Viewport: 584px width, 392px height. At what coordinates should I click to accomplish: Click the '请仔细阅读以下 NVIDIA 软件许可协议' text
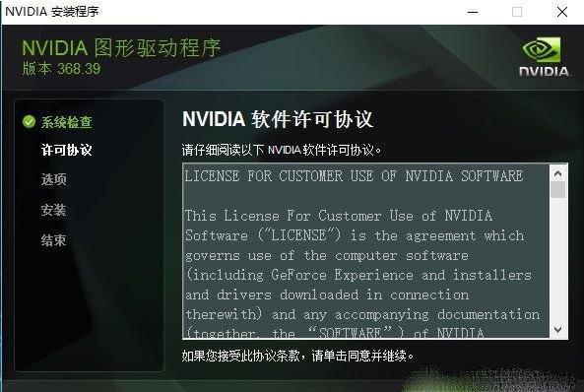coord(282,150)
